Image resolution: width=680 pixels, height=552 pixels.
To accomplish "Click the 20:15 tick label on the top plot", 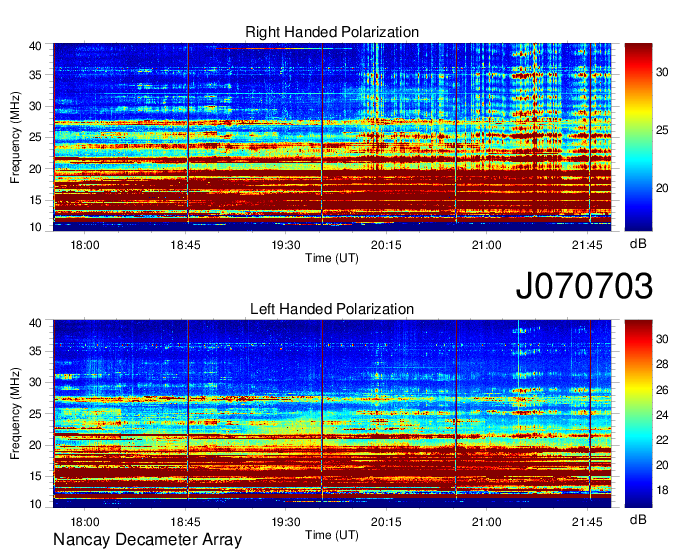I will pyautogui.click(x=386, y=245).
